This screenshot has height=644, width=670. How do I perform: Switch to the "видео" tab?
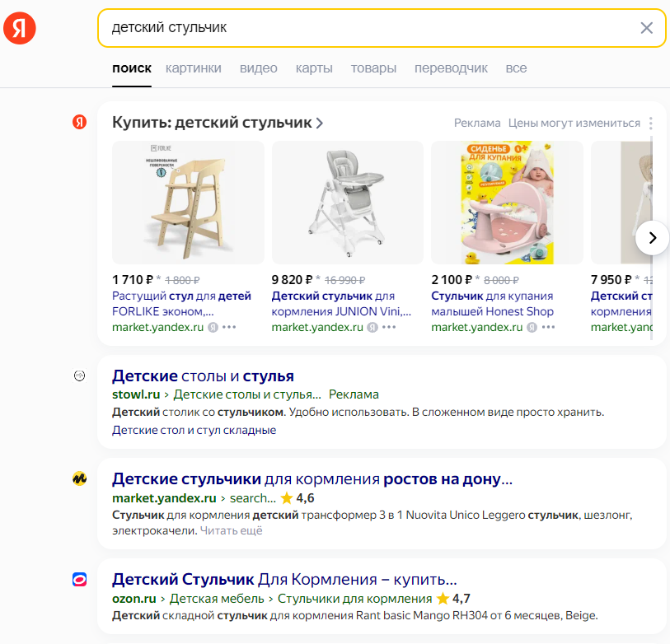[x=259, y=68]
